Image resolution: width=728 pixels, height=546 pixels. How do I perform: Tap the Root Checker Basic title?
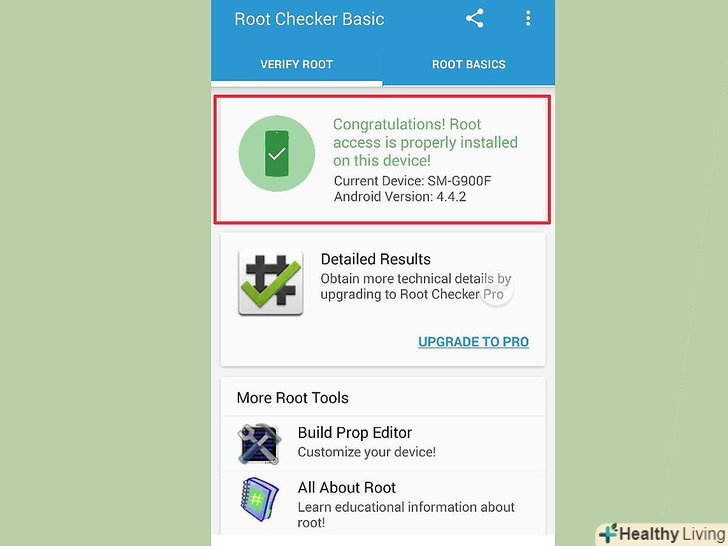[309, 19]
